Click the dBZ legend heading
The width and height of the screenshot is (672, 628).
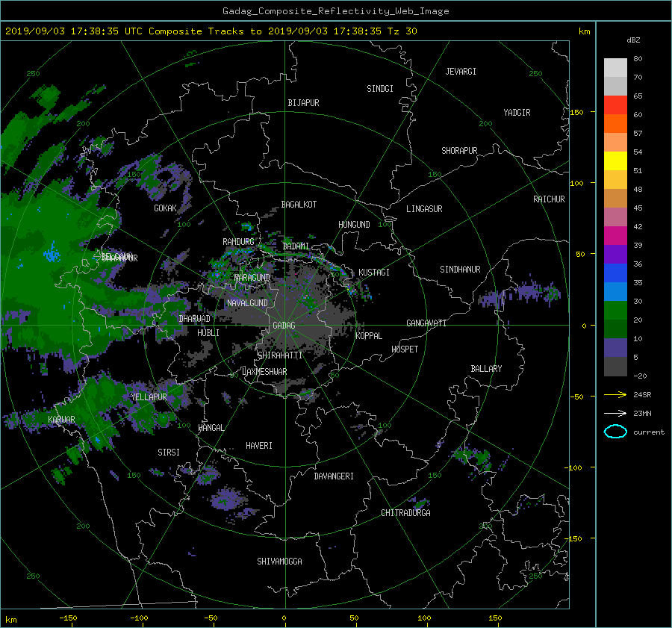tap(633, 40)
